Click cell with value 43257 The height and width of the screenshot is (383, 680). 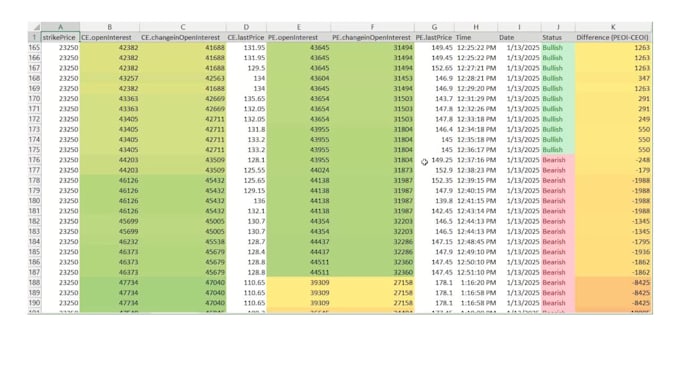110,79
